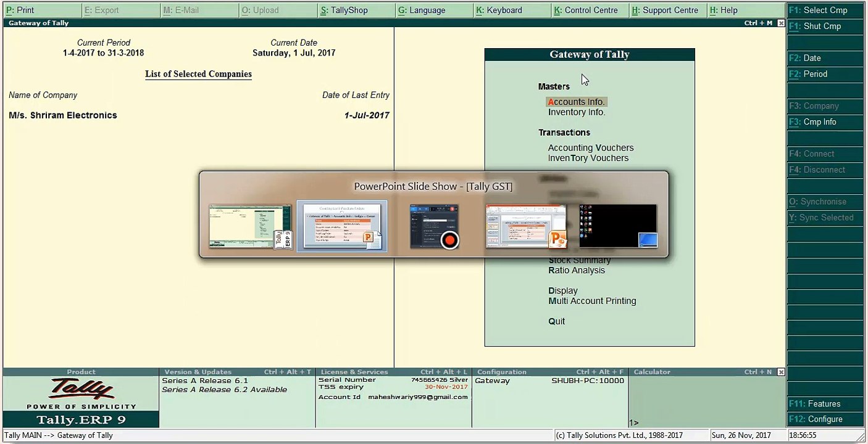Open InvenTory Vouchers
This screenshot has height=444, width=868.
(x=588, y=158)
